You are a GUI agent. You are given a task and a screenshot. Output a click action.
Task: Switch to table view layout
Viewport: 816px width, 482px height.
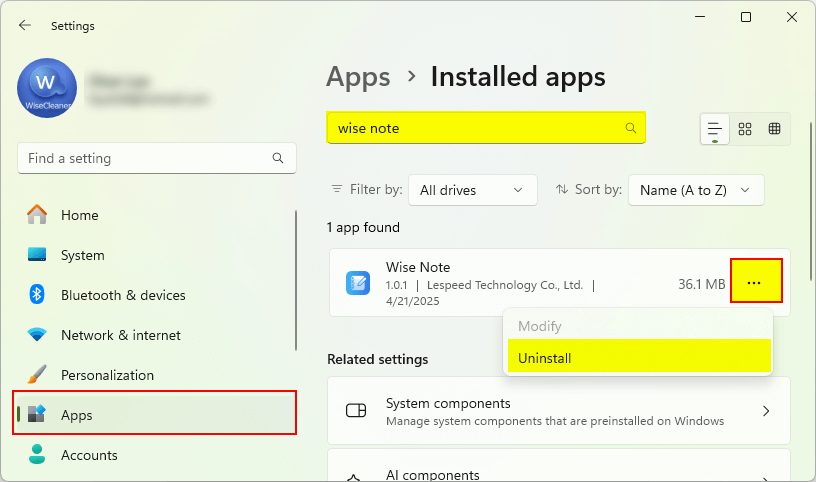point(774,129)
